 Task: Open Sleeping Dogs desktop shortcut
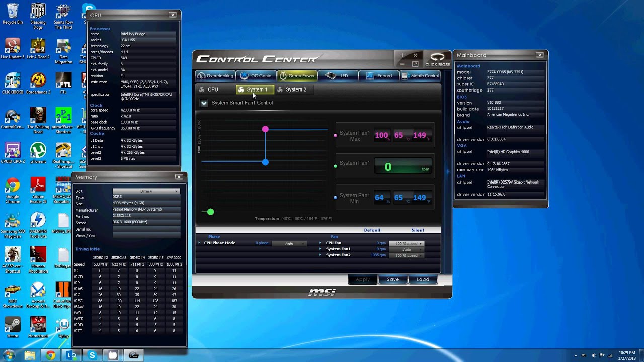click(38, 16)
